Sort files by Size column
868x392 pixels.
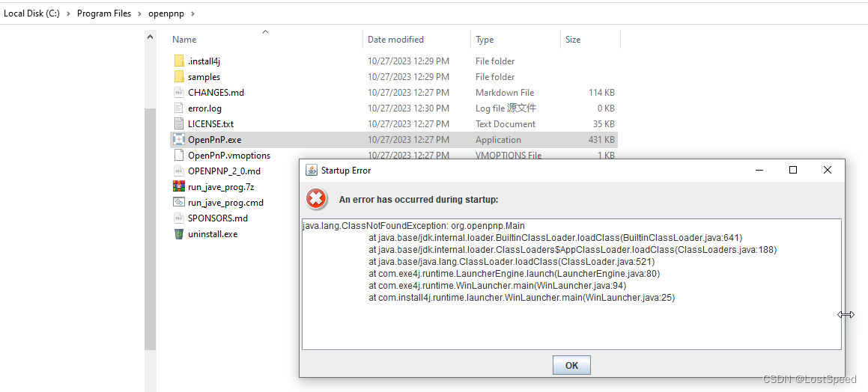pos(573,40)
